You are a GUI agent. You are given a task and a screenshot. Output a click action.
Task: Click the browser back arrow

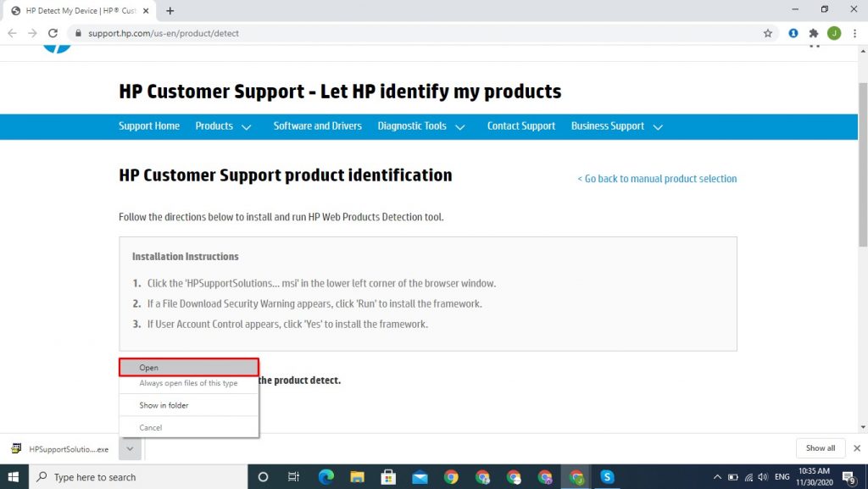(x=12, y=33)
